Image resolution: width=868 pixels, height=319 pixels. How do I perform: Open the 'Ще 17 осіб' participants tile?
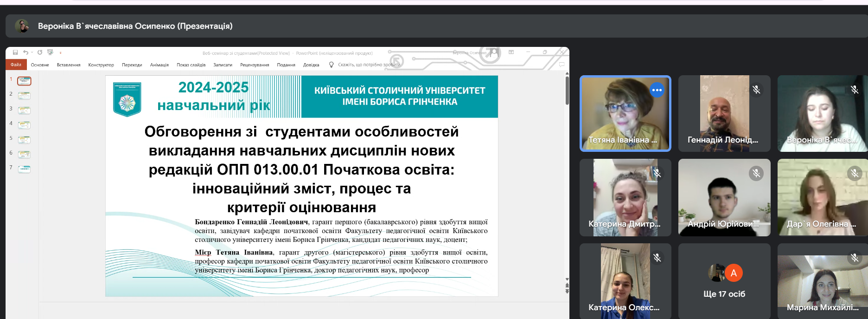pyautogui.click(x=724, y=281)
